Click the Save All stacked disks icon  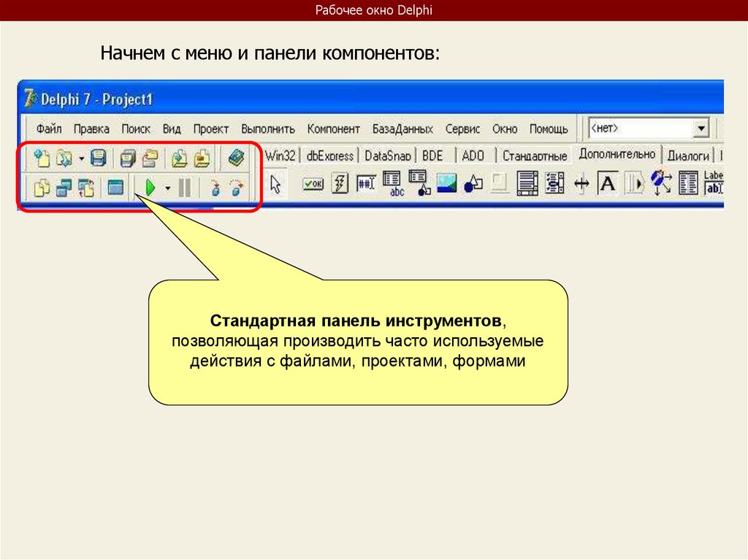point(127,158)
